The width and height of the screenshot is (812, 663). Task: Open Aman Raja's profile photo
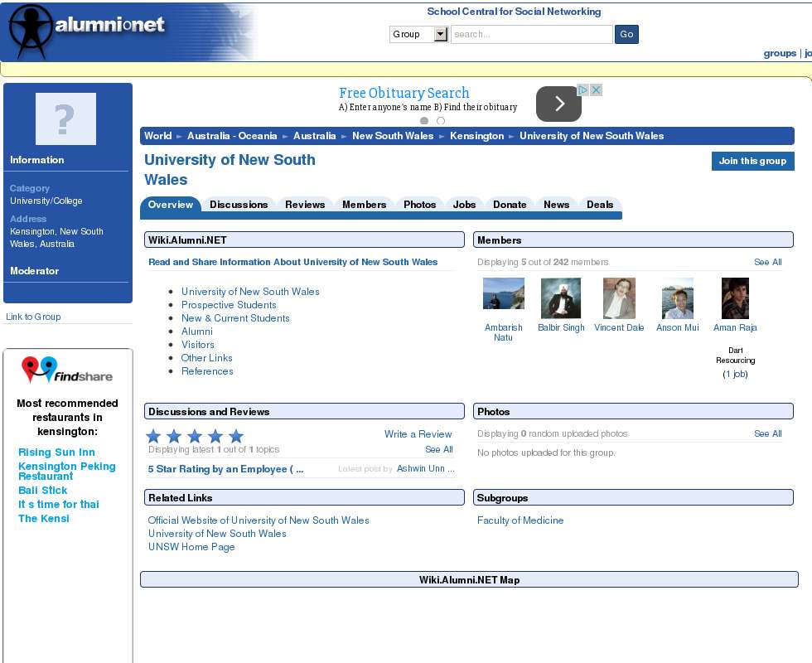pos(735,298)
